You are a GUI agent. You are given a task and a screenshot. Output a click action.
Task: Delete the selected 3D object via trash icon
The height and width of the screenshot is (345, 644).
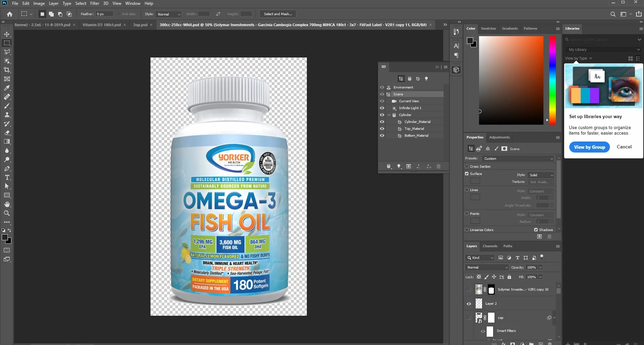point(438,166)
